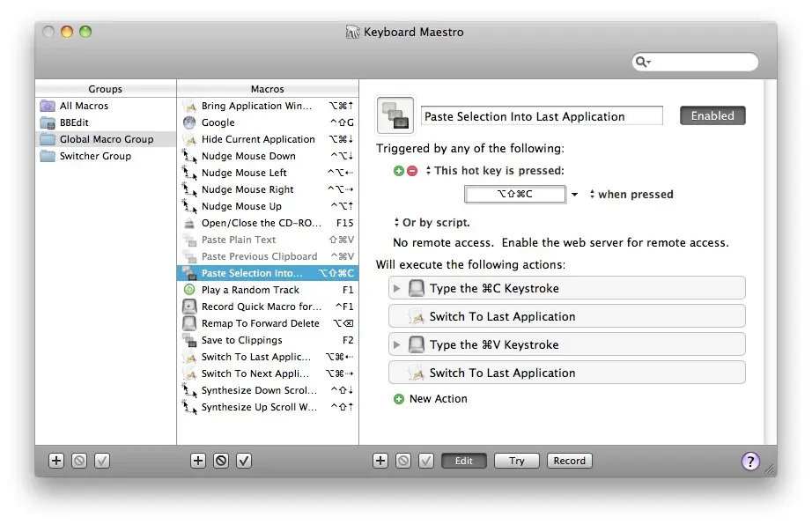Select the Paste Plain Text macro

pyautogui.click(x=268, y=240)
